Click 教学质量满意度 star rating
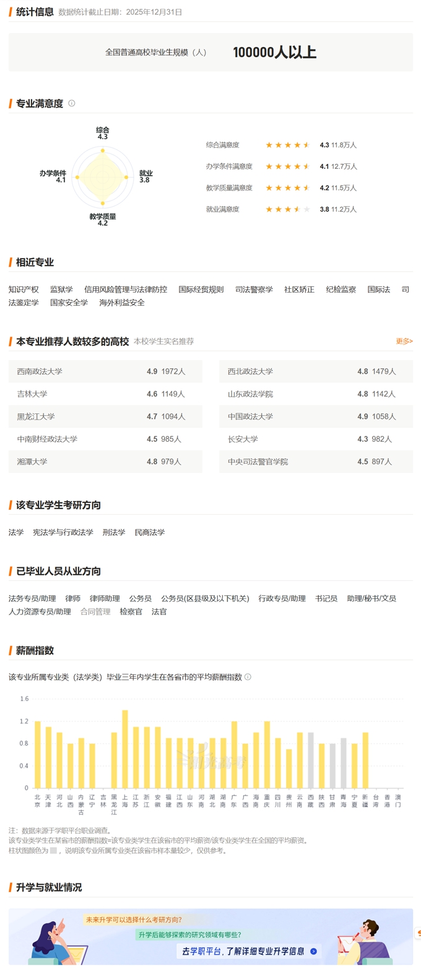 click(x=288, y=188)
